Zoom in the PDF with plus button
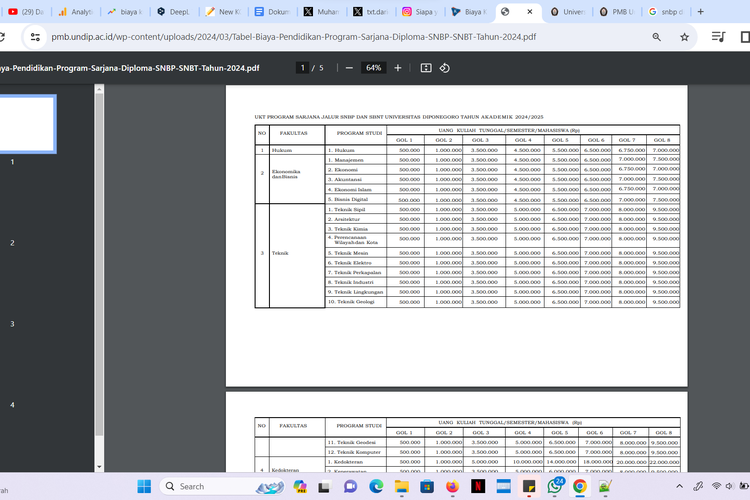Image resolution: width=750 pixels, height=500 pixels. tap(398, 68)
